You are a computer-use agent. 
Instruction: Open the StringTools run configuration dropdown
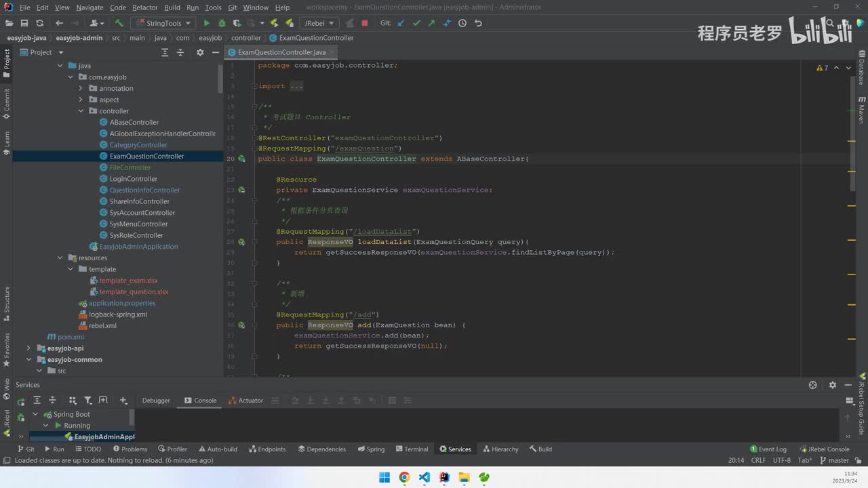163,23
